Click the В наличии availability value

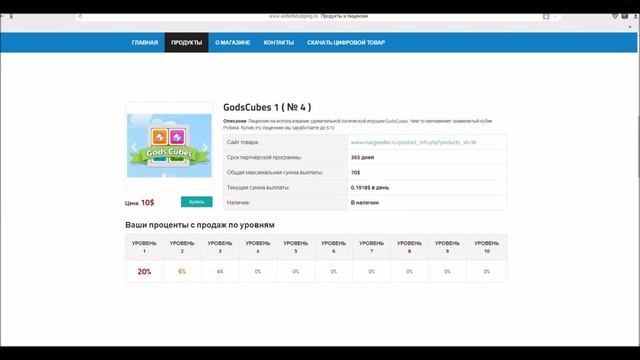pos(365,202)
